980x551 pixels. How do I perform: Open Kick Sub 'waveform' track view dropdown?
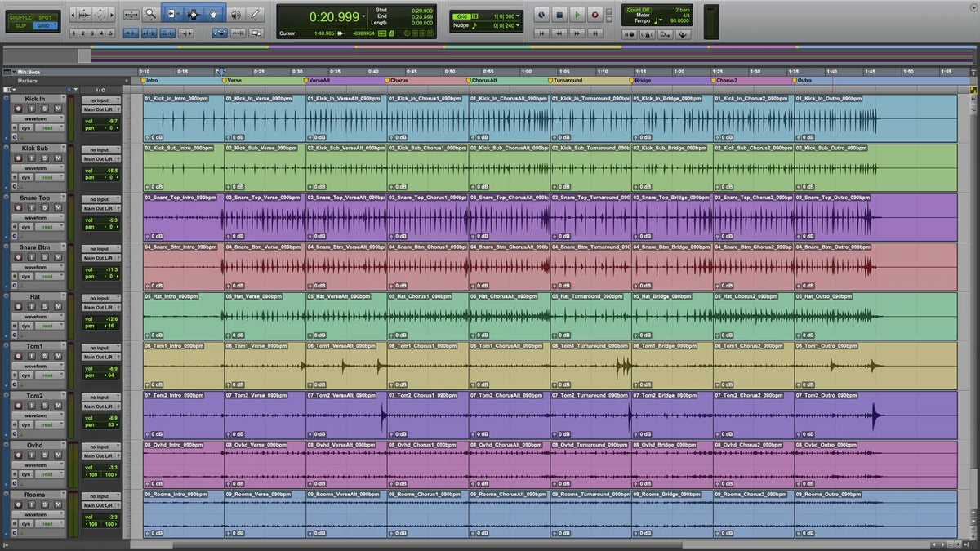pyautogui.click(x=37, y=168)
